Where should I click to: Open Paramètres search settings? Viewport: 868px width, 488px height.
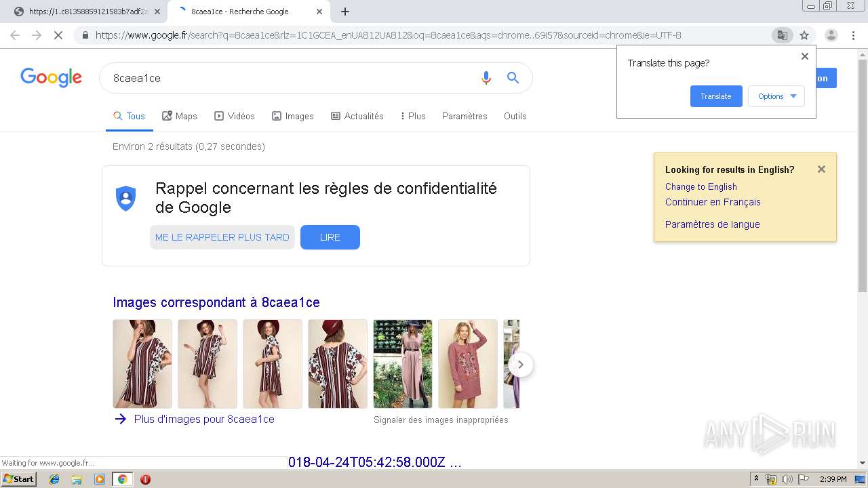465,116
